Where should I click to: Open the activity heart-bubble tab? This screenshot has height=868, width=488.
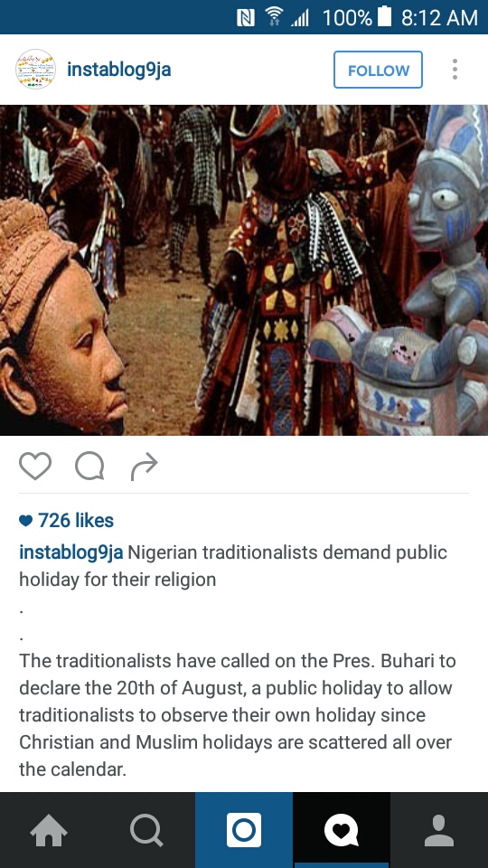342,830
